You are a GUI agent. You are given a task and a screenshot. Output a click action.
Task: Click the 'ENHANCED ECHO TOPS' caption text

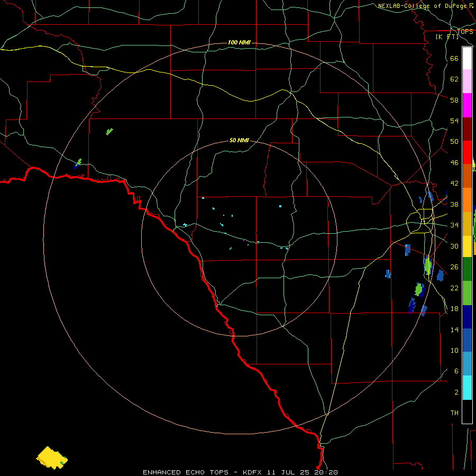pos(186,472)
